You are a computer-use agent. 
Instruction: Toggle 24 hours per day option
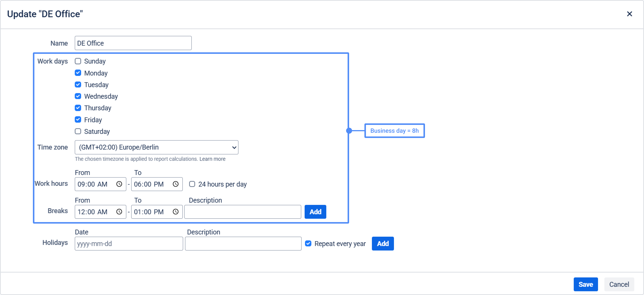[x=192, y=184]
